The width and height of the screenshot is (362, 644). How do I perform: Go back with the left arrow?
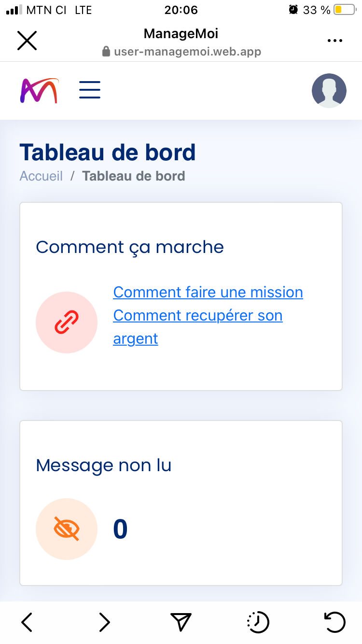pyautogui.click(x=27, y=622)
